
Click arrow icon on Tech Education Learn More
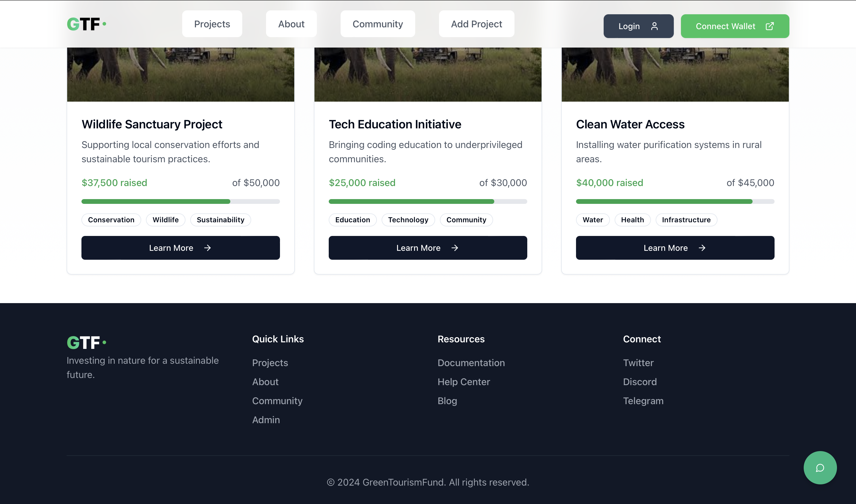[455, 248]
